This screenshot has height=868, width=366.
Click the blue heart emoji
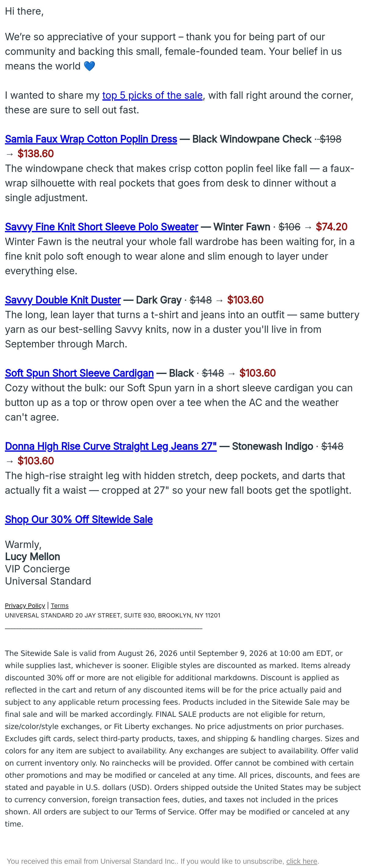[89, 66]
